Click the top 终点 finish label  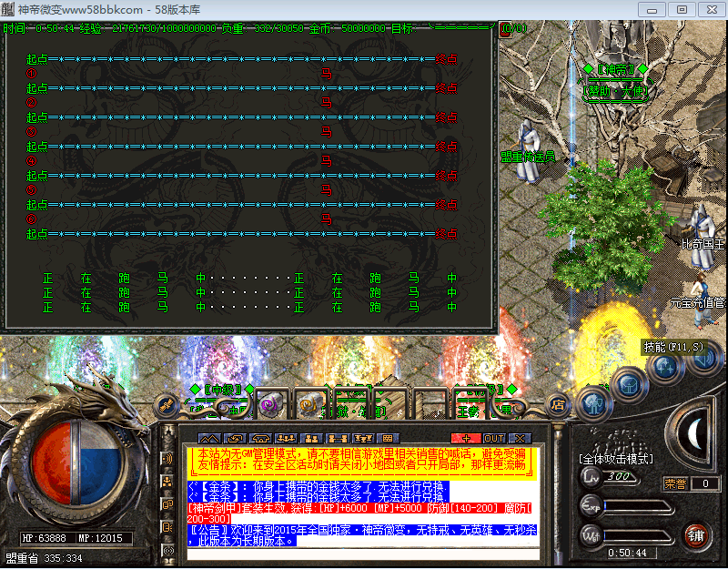(447, 59)
